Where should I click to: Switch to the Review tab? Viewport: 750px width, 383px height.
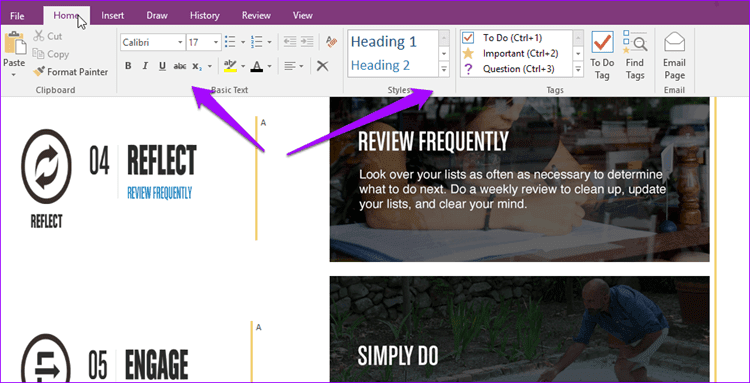256,16
